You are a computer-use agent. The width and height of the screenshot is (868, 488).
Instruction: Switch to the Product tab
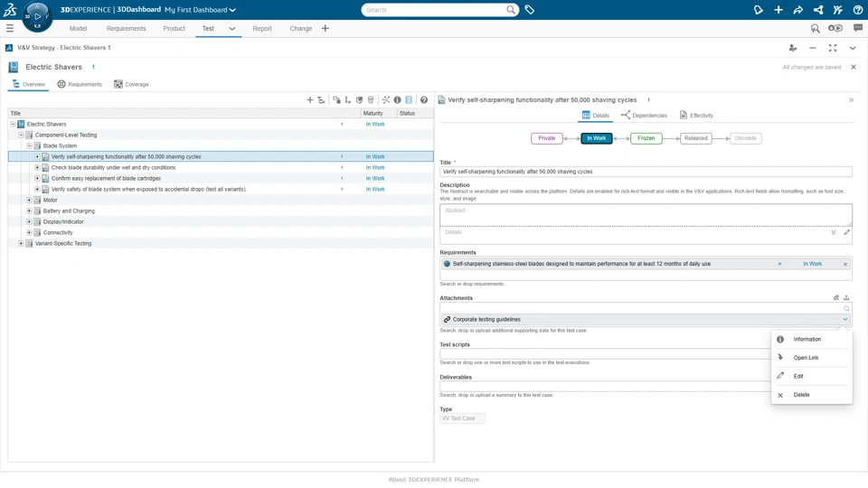point(174,29)
